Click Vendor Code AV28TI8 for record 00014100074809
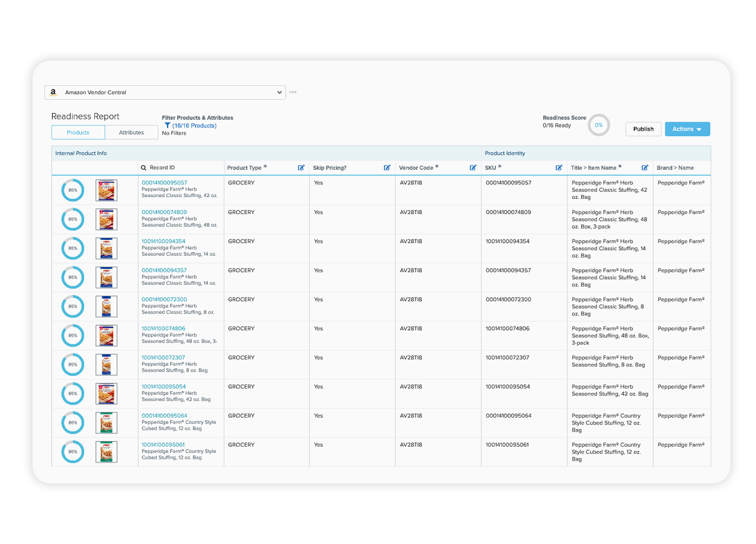Viewport: 756px width, 544px height. (x=411, y=212)
